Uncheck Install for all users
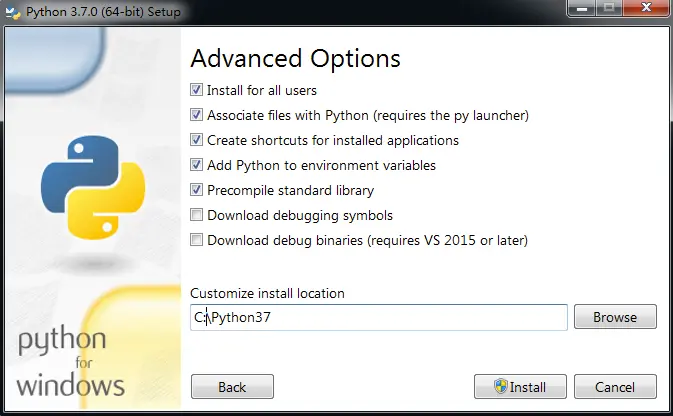Image resolution: width=673 pixels, height=416 pixels. coord(197,90)
